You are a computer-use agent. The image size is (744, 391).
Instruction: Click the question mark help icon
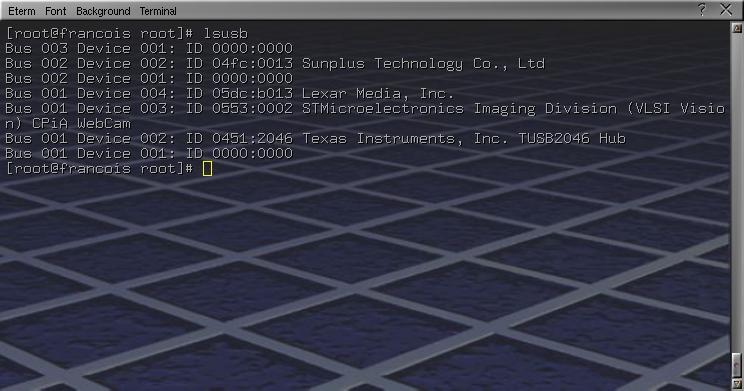(x=702, y=9)
